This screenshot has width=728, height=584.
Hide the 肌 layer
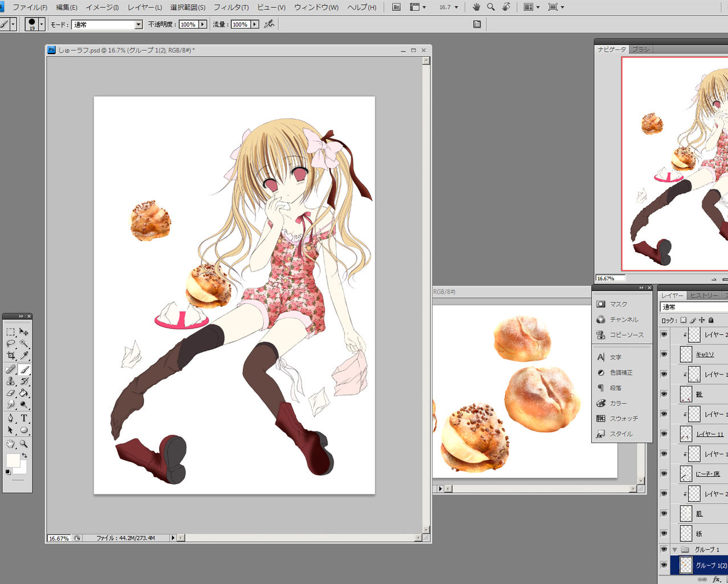(x=664, y=514)
